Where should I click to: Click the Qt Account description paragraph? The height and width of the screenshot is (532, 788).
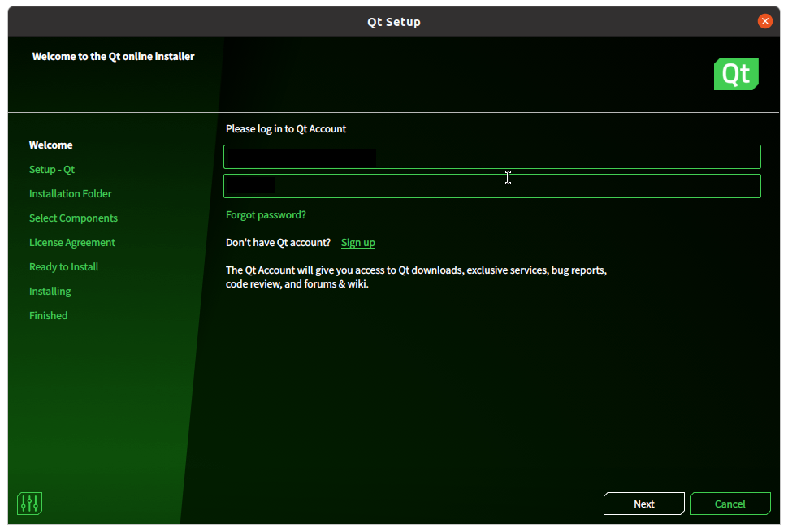416,277
